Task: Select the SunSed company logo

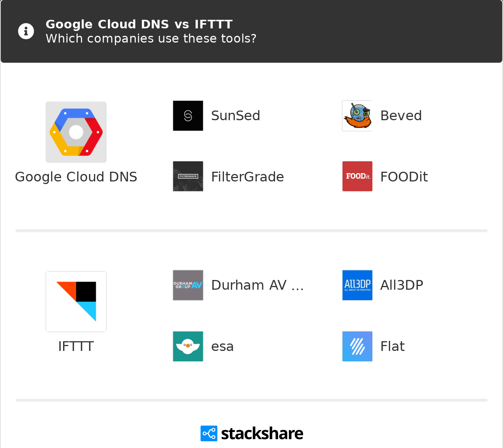Action: [x=188, y=116]
